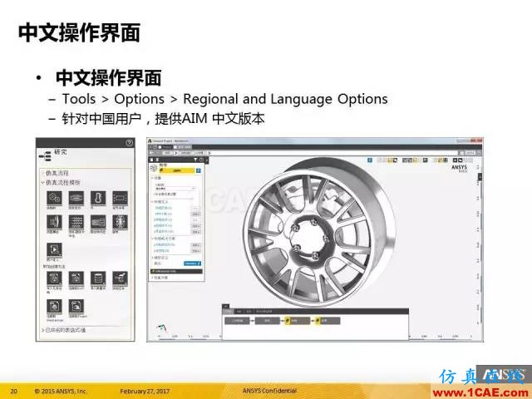Screen dimensions: 532x399
Task: Select the first tab of the workflow panel
Action: (229, 311)
